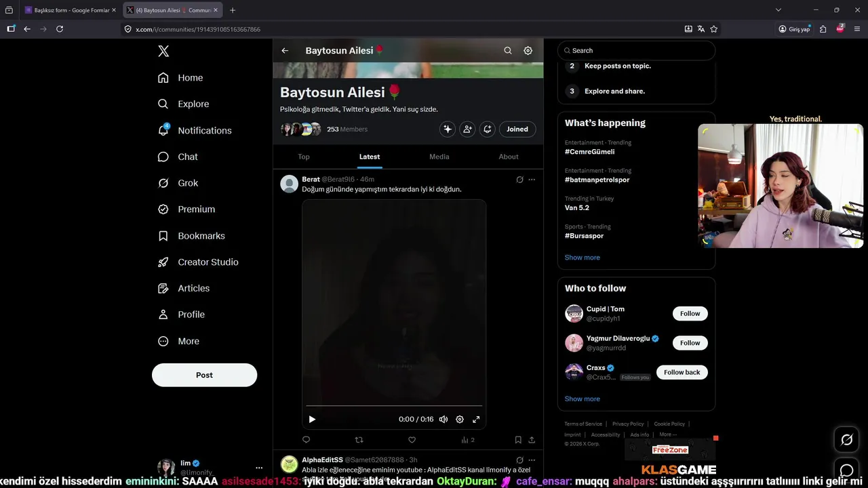The image size is (868, 488).
Task: Open more options on Berat's post
Action: pyautogui.click(x=532, y=180)
